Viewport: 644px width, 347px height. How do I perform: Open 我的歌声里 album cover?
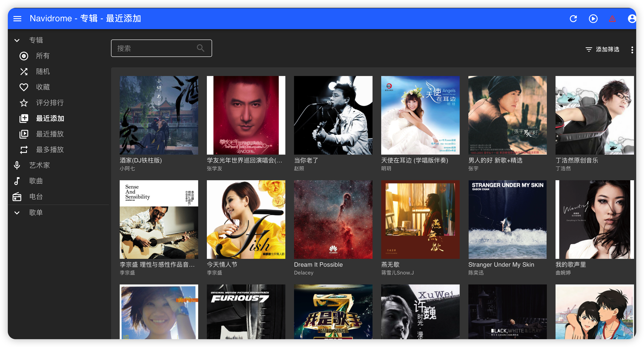[x=595, y=219]
